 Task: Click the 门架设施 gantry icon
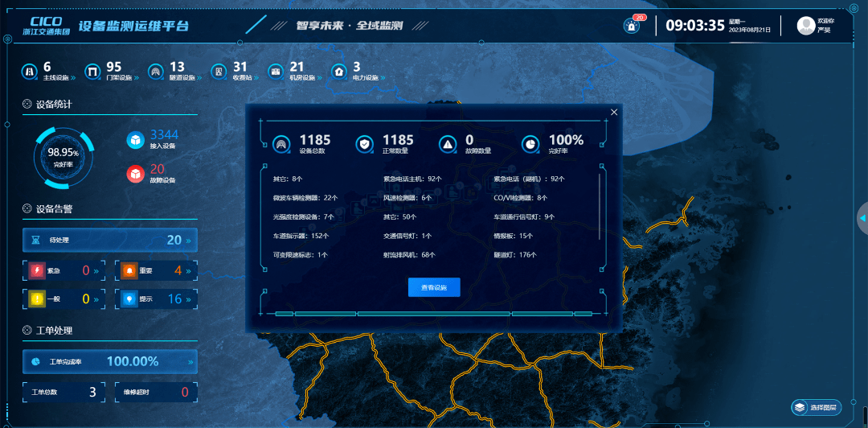point(92,72)
